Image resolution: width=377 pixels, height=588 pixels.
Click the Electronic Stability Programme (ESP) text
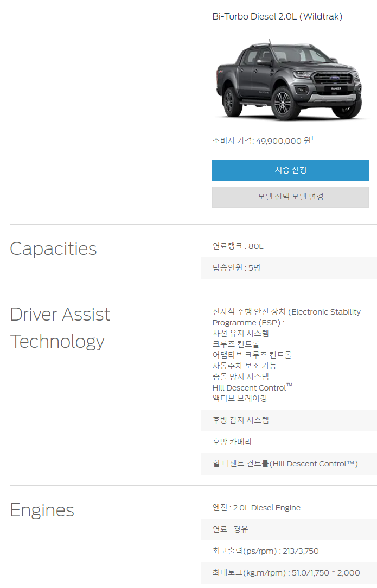(x=286, y=317)
